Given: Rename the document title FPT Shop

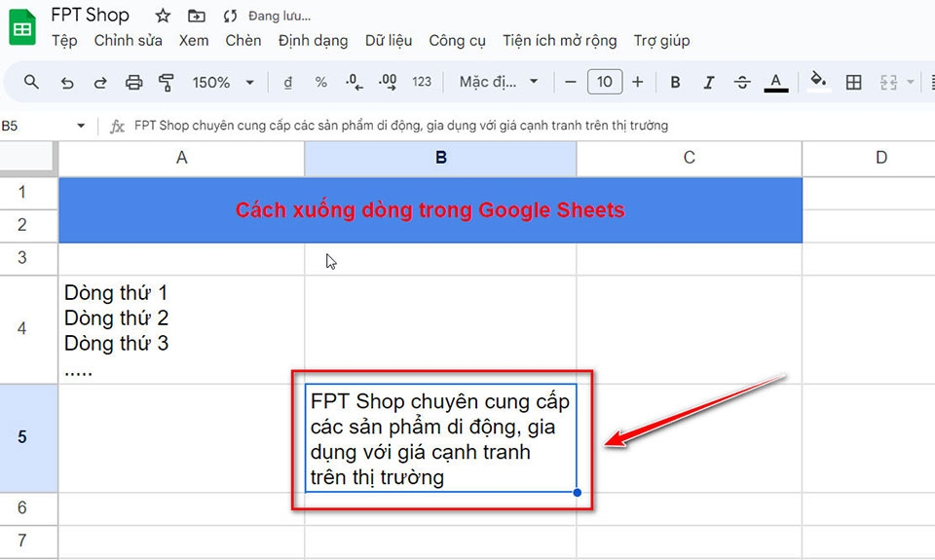Looking at the screenshot, I should pos(90,15).
